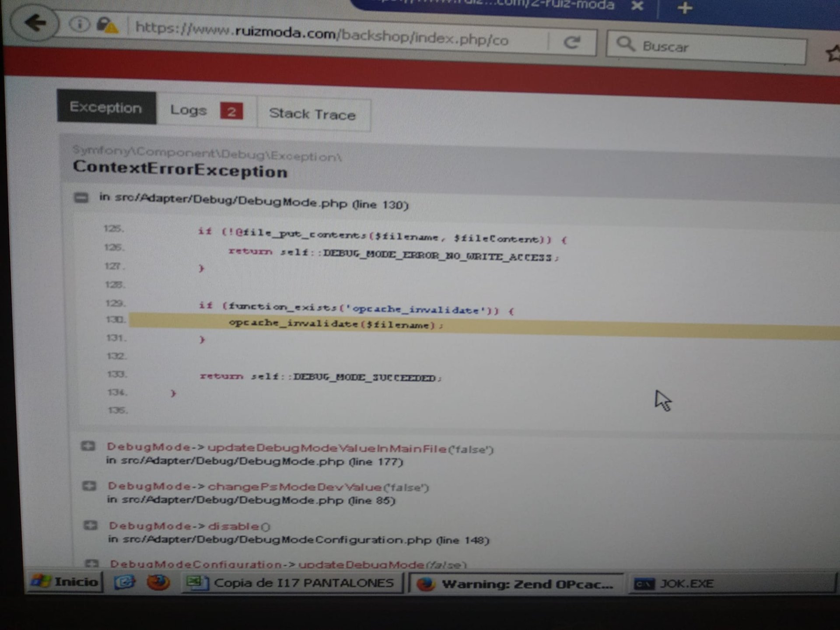Click the page reload icon

[572, 42]
